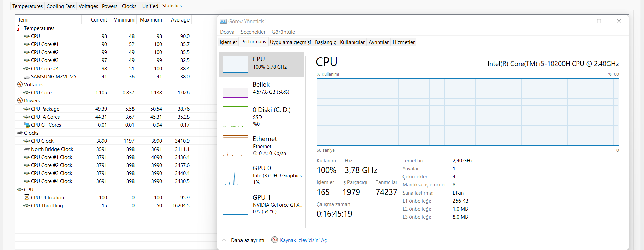Image resolution: width=644 pixels, height=250 pixels.
Task: Click the Minimum column header
Action: coord(123,20)
